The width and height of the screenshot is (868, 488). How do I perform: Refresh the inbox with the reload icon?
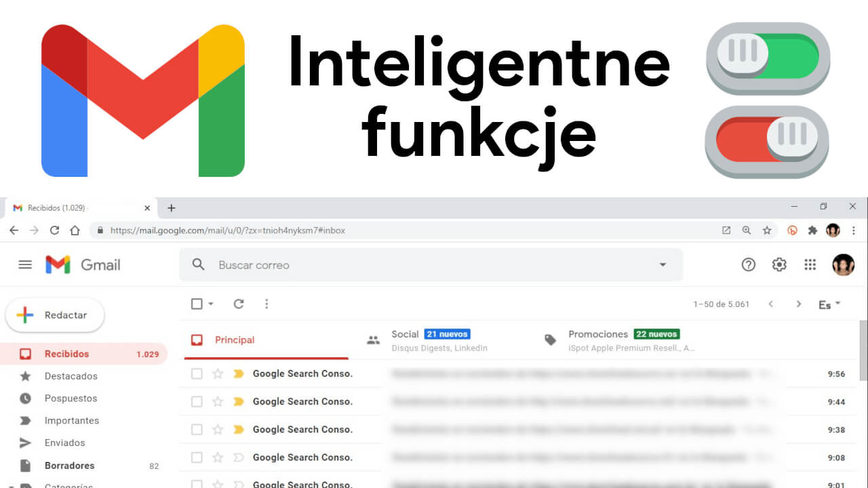click(239, 304)
